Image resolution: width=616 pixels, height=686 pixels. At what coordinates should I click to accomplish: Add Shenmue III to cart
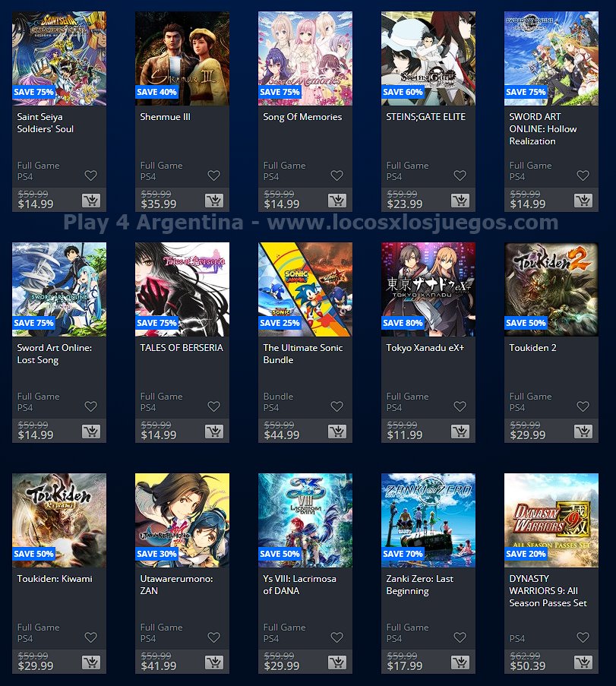214,201
